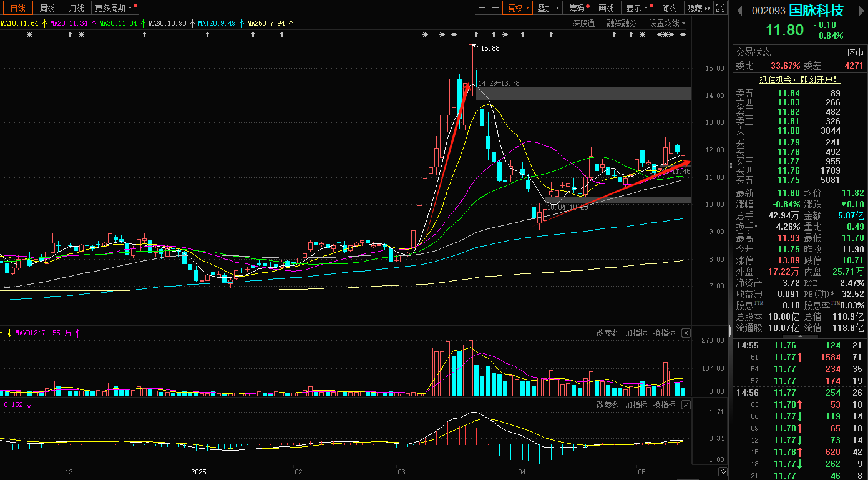Select 卖五 ask price 11.84

tap(789, 94)
